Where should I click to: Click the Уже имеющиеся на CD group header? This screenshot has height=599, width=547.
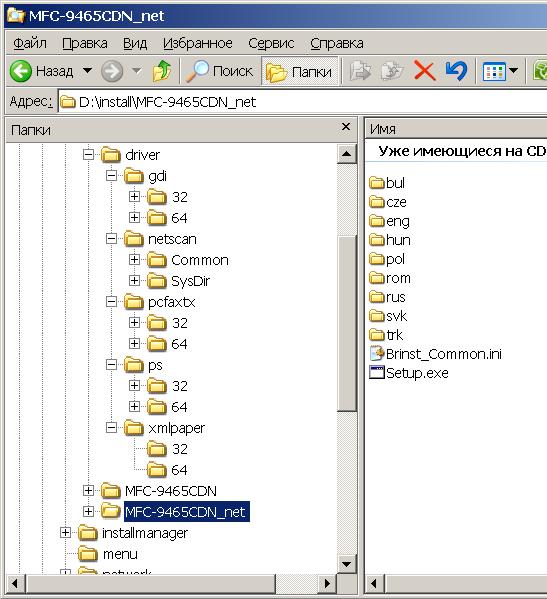(x=462, y=151)
